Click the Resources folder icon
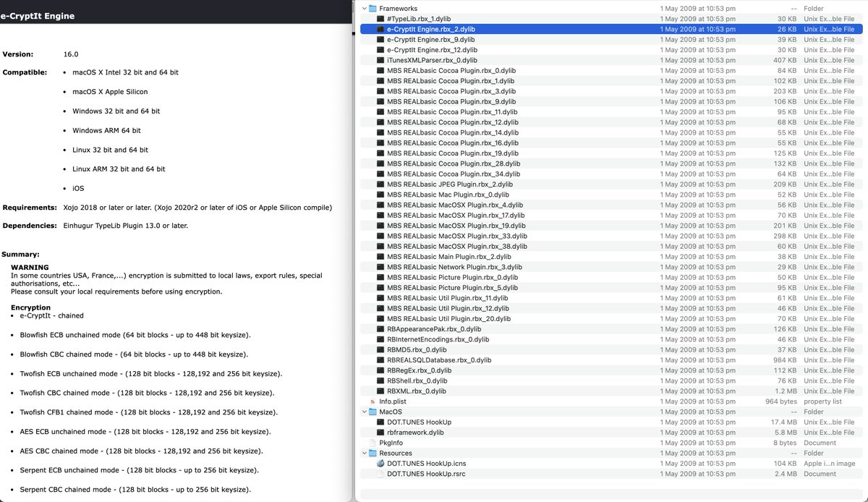 coord(373,453)
